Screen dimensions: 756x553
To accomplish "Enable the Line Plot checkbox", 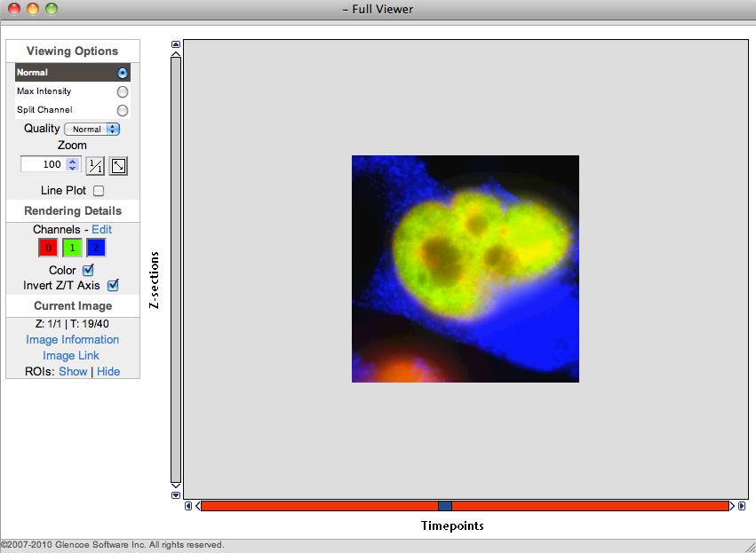I will coord(99,191).
